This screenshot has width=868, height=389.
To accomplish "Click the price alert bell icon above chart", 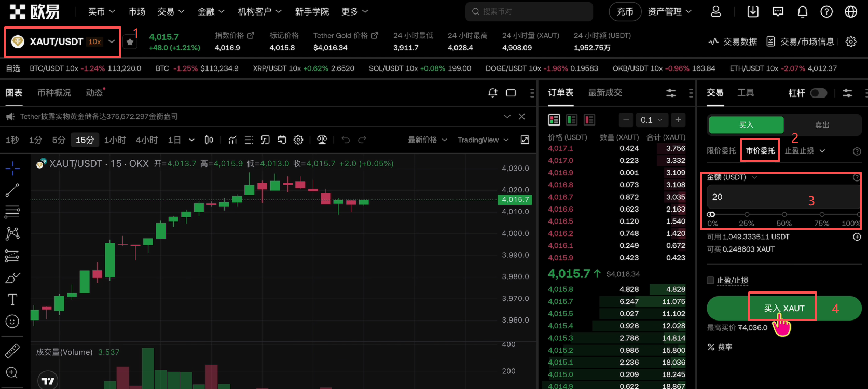I will tap(493, 93).
